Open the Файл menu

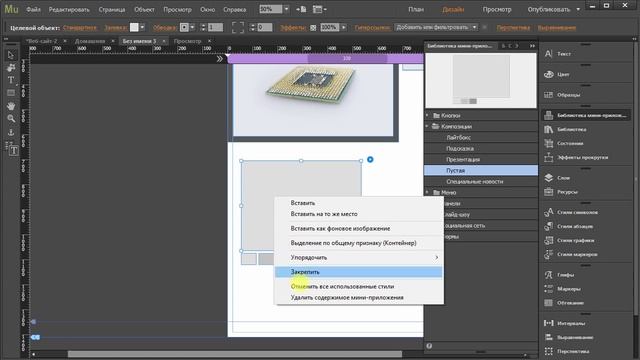point(33,9)
